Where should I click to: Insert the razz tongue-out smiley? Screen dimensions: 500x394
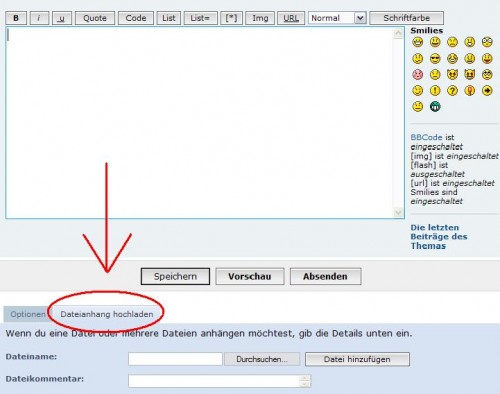(x=487, y=59)
